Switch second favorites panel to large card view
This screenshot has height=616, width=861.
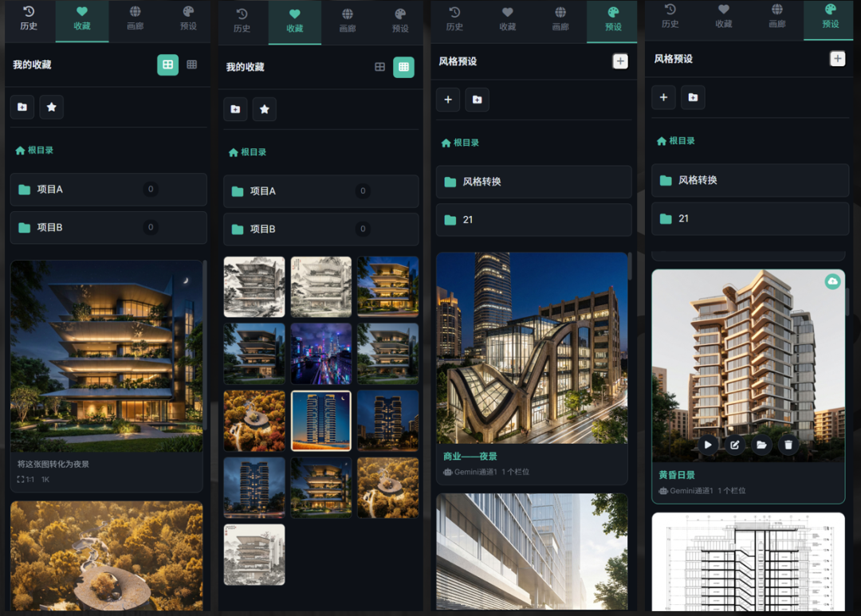click(379, 67)
